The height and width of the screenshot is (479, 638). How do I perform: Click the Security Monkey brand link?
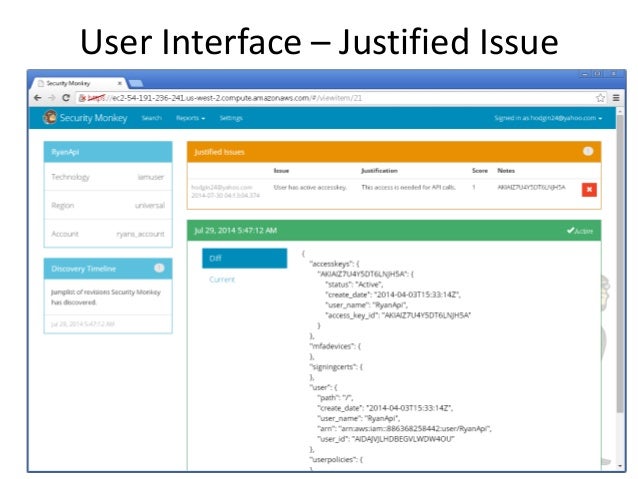coord(93,118)
